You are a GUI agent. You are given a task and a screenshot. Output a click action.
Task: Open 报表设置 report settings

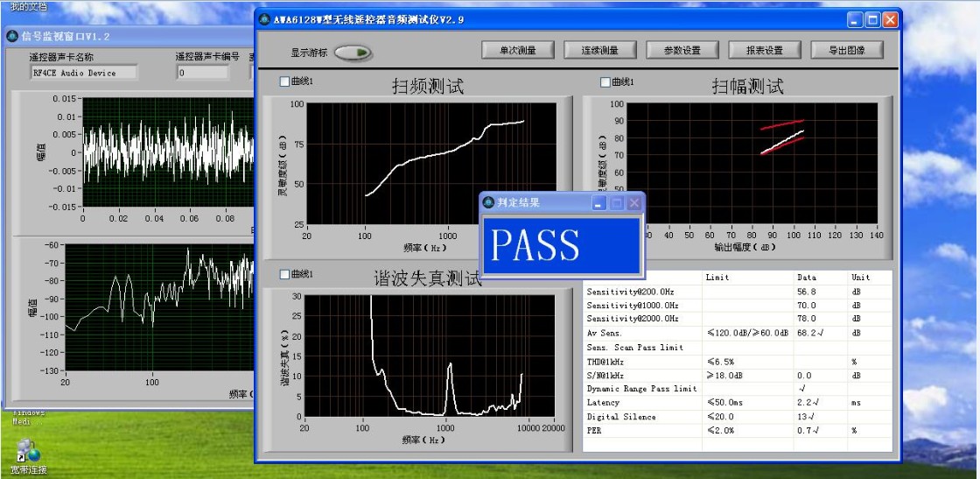(764, 50)
